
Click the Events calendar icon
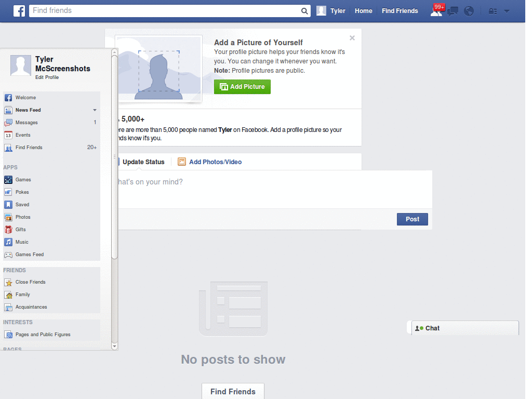[8, 135]
